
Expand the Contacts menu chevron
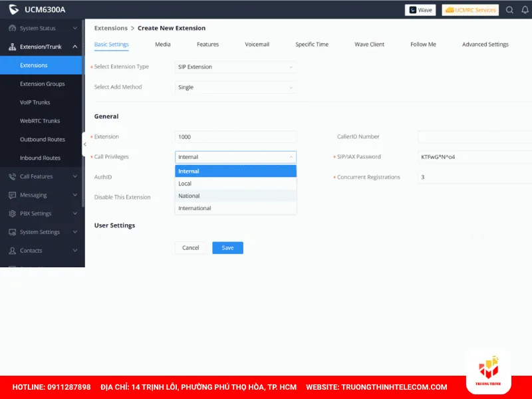point(75,251)
